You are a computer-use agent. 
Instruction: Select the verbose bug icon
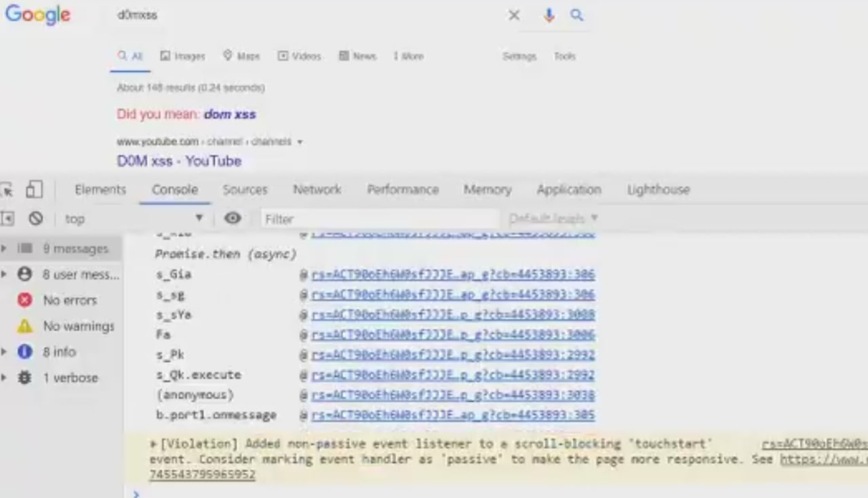[25, 377]
